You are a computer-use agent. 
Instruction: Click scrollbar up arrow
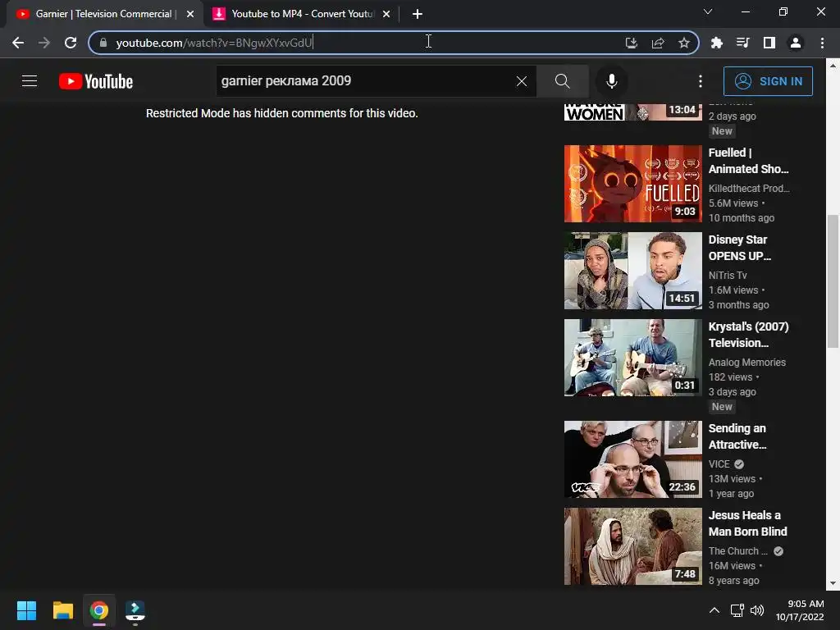(833, 66)
